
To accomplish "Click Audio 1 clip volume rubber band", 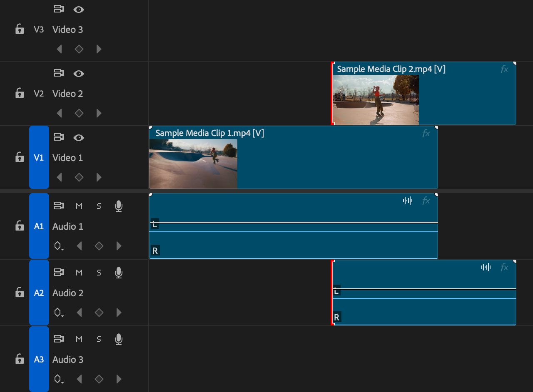I will 291,223.
